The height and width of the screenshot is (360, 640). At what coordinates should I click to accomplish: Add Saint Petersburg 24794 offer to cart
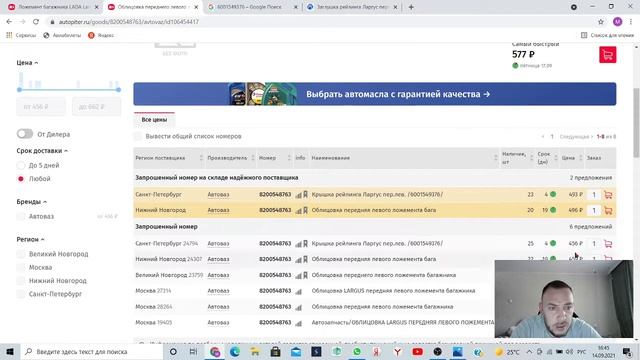pos(608,244)
